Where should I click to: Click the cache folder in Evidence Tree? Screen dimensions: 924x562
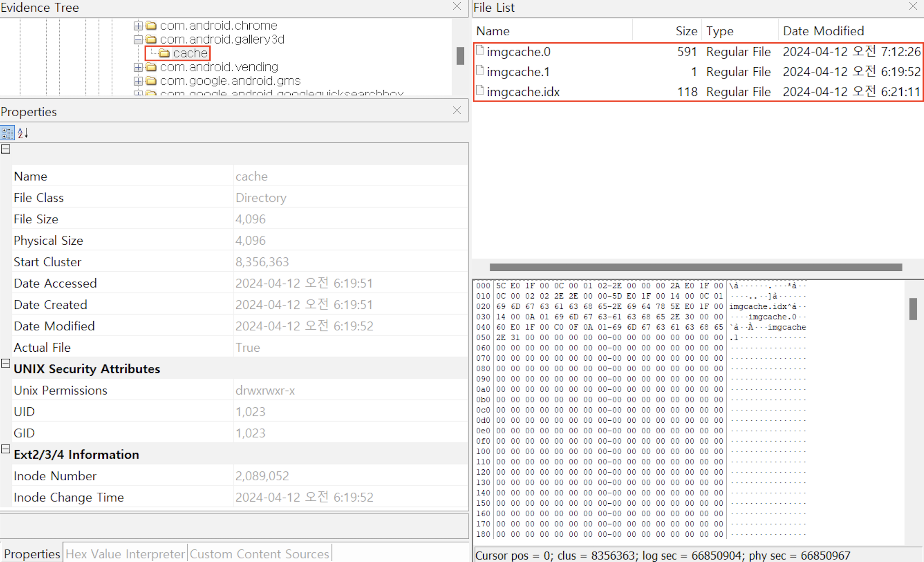click(190, 53)
